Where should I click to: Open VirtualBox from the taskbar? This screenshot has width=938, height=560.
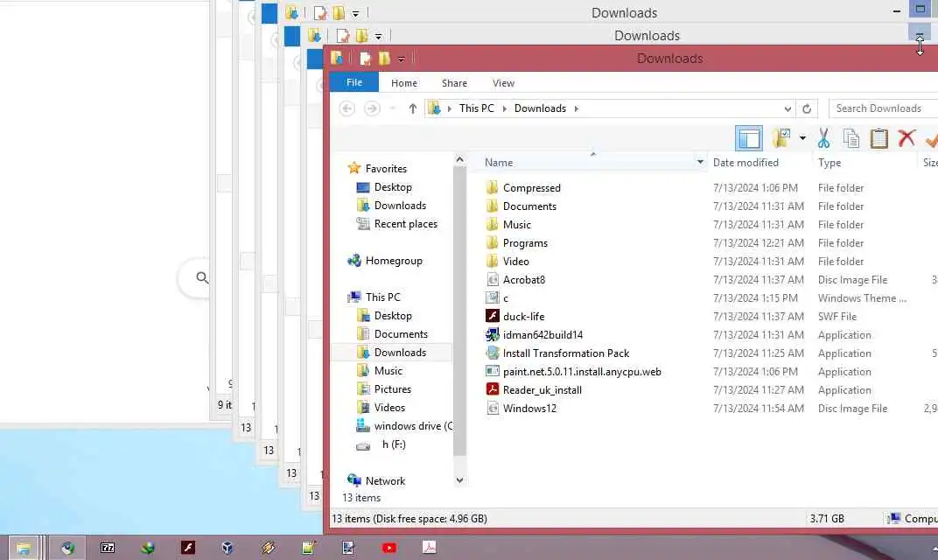coord(227,548)
